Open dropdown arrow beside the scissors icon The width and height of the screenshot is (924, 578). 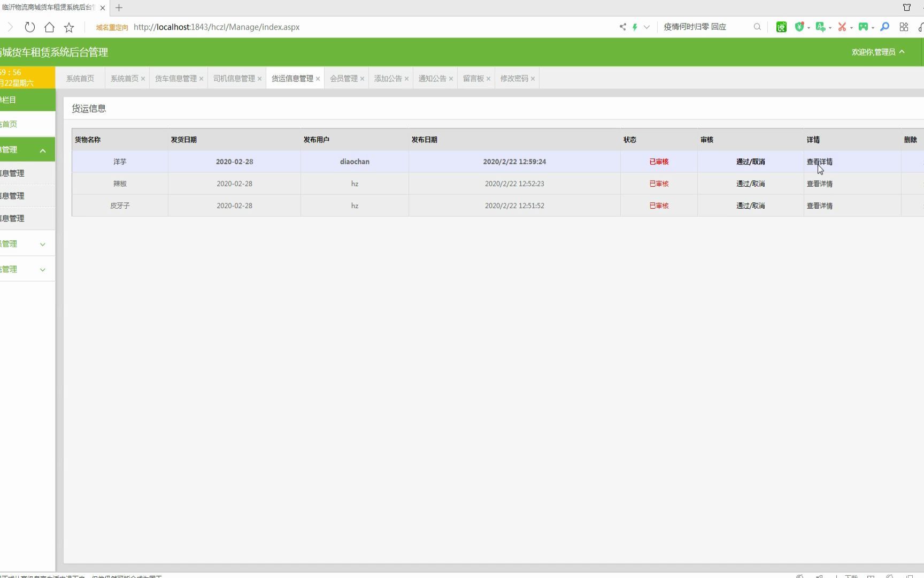pyautogui.click(x=851, y=27)
